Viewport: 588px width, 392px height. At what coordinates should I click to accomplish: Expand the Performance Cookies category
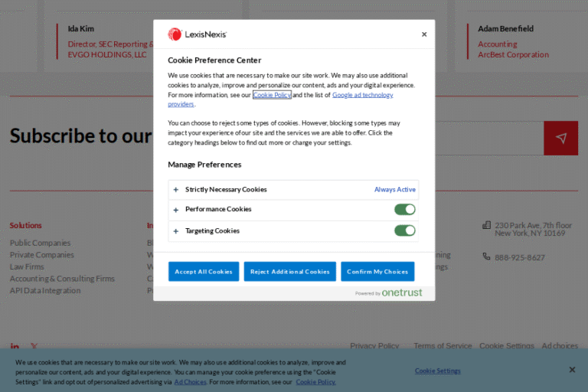tap(175, 210)
